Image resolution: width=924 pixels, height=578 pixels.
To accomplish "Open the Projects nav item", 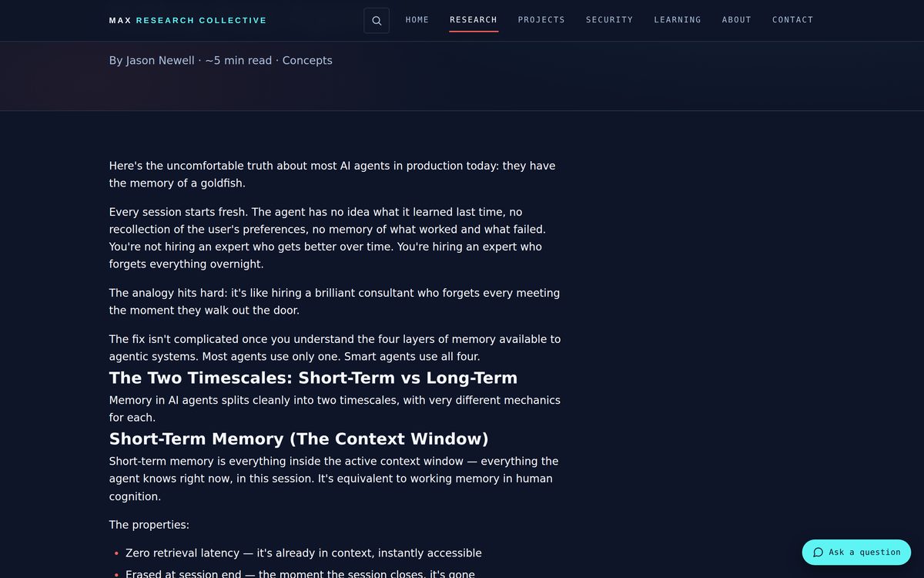I will tap(541, 20).
